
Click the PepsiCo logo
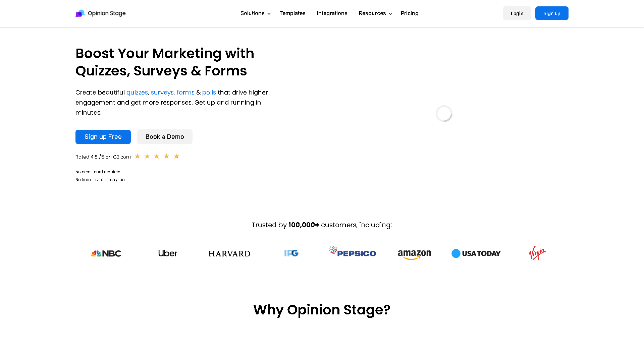tap(352, 253)
